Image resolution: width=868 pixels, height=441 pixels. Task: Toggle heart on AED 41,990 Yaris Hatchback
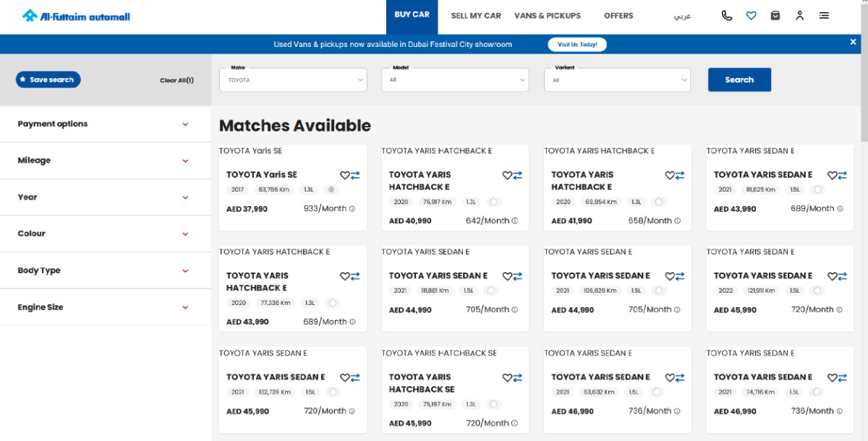point(670,175)
